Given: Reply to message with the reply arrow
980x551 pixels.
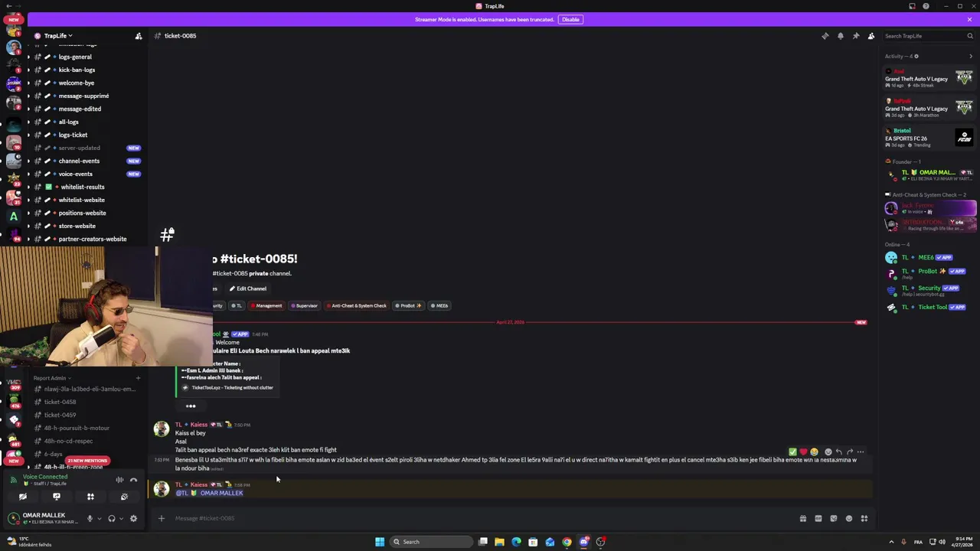Looking at the screenshot, I should coord(838,452).
